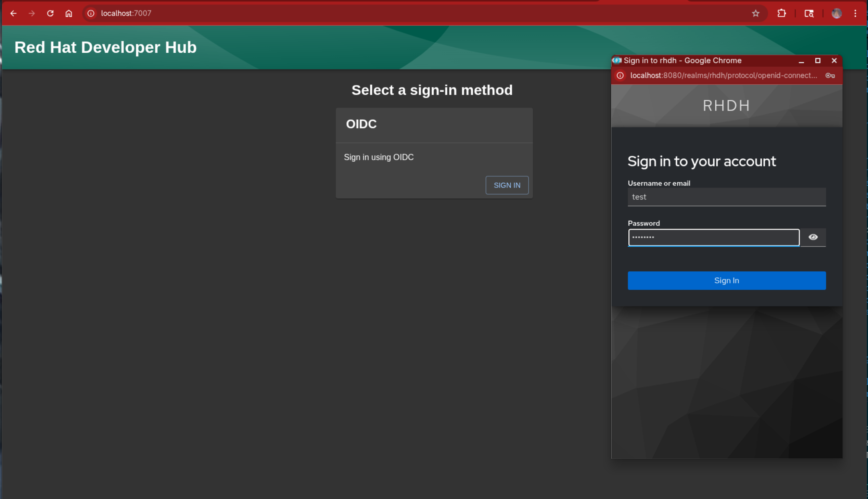Viewport: 868px width, 499px height.
Task: Click the main browser address bar
Action: pyautogui.click(x=411, y=13)
